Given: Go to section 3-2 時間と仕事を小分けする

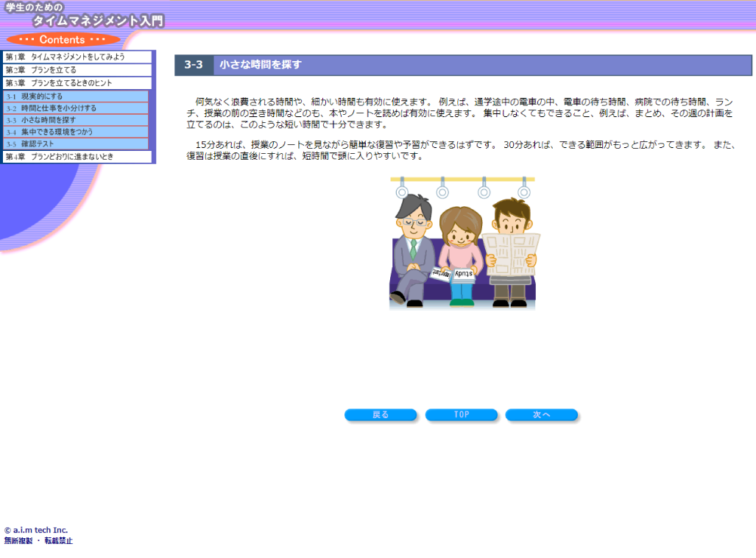Looking at the screenshot, I should [x=76, y=108].
